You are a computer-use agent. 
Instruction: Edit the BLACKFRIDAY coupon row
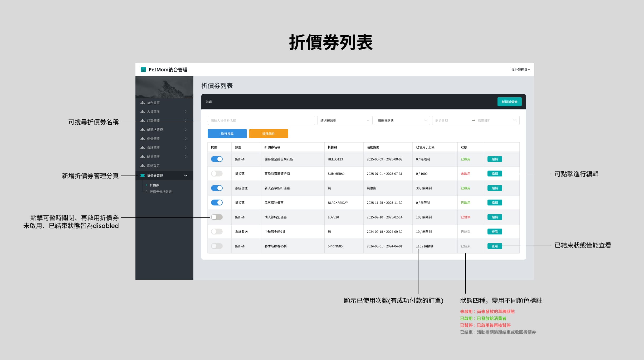(x=495, y=203)
